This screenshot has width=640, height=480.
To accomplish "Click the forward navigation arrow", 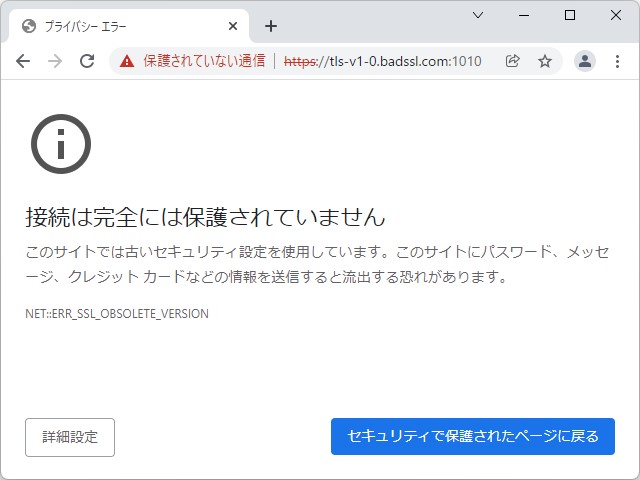I will pyautogui.click(x=55, y=61).
